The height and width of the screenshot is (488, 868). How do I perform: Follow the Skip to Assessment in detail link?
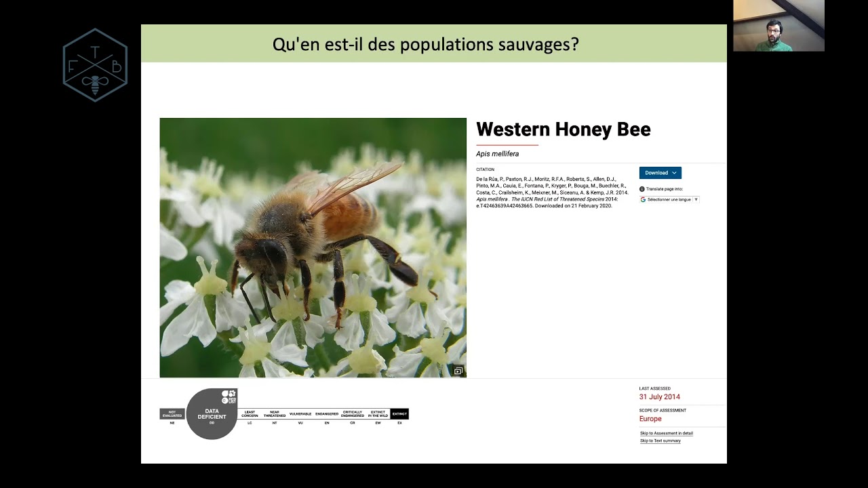coord(667,433)
